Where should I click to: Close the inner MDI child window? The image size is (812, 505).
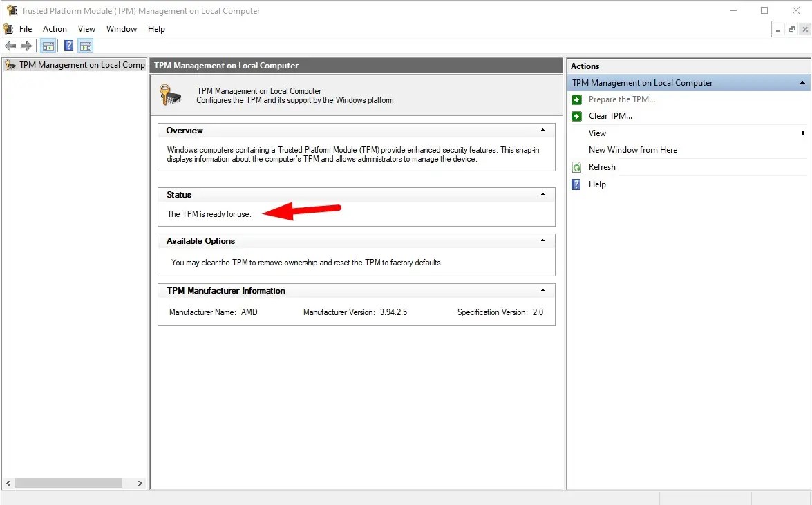coord(805,30)
